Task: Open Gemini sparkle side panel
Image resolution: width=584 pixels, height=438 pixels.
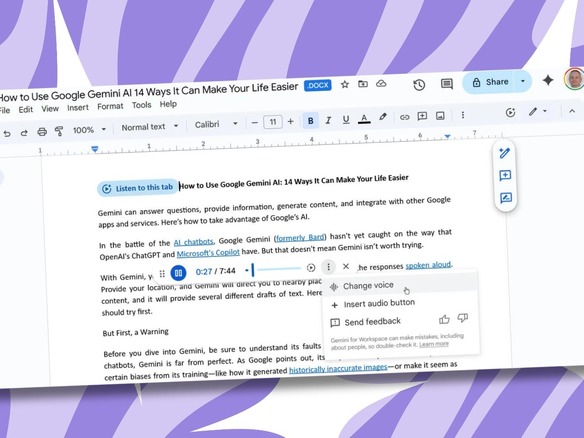Action: (548, 80)
